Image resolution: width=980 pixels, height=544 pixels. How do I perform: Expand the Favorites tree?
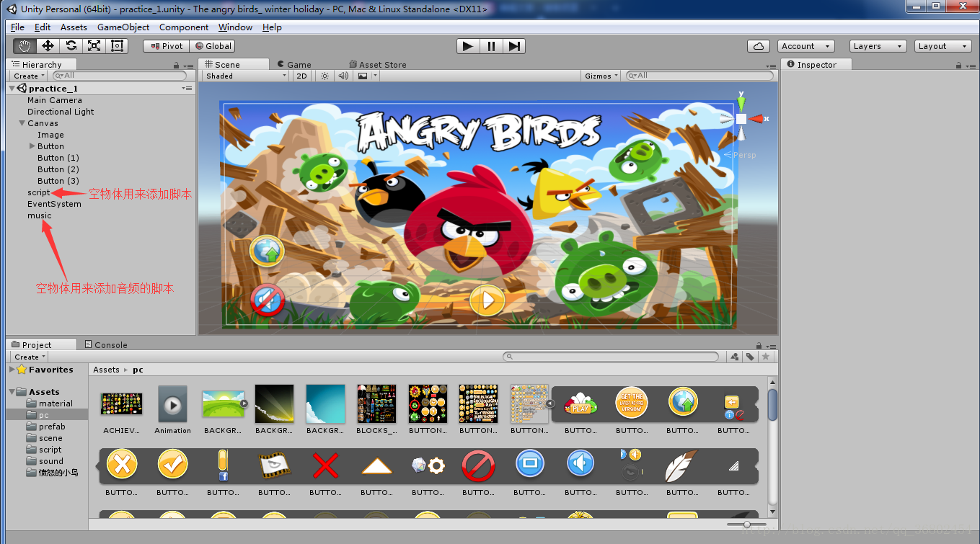pos(12,370)
